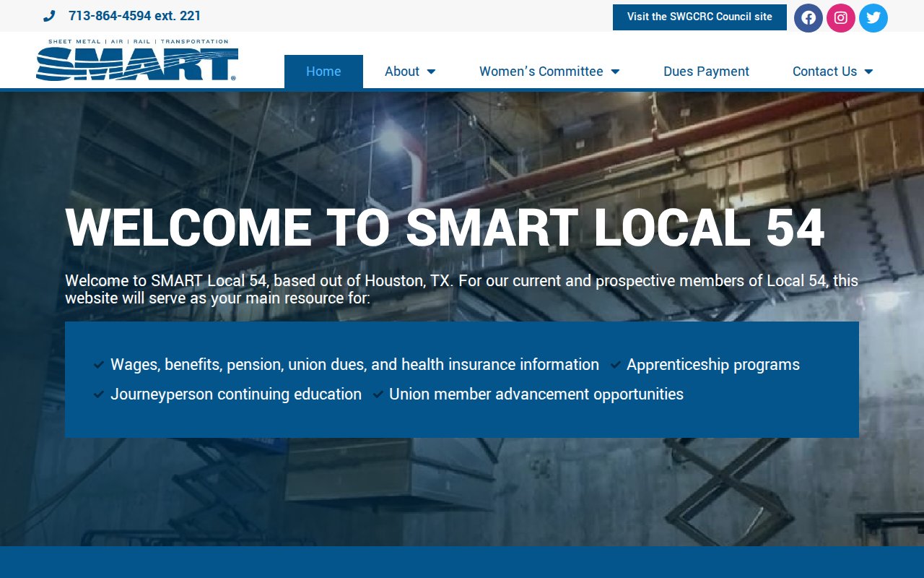Open the Facebook page icon
The height and width of the screenshot is (578, 924).
click(x=808, y=18)
